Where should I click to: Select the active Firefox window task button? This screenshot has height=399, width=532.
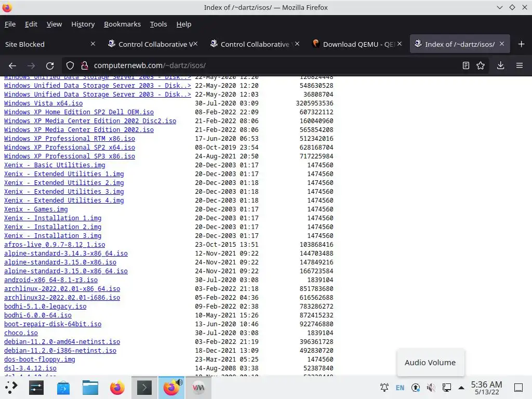[171, 388]
